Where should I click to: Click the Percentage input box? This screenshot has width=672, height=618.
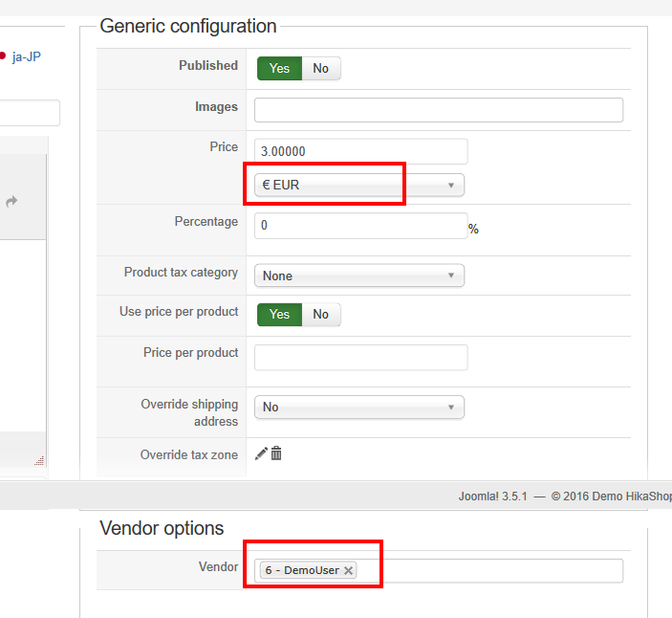(x=361, y=226)
